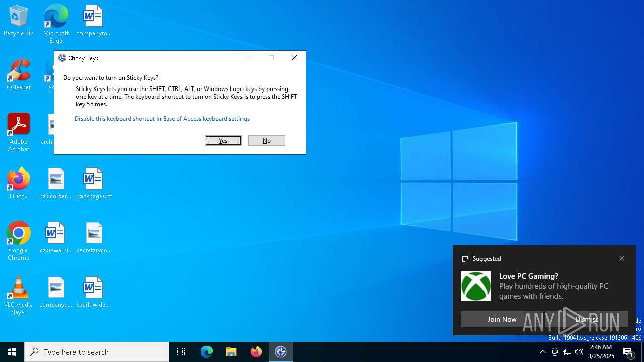Open Firefox from the taskbar
The width and height of the screenshot is (644, 362).
coord(256,352)
